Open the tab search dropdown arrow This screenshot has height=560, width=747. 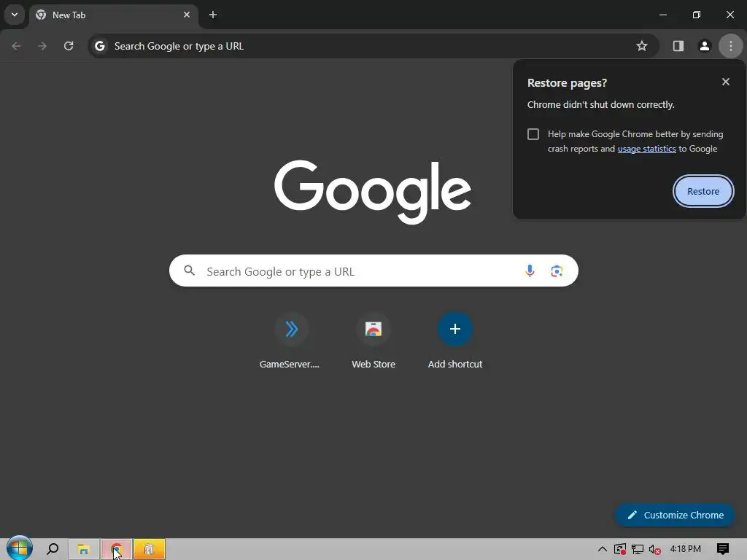[15, 15]
